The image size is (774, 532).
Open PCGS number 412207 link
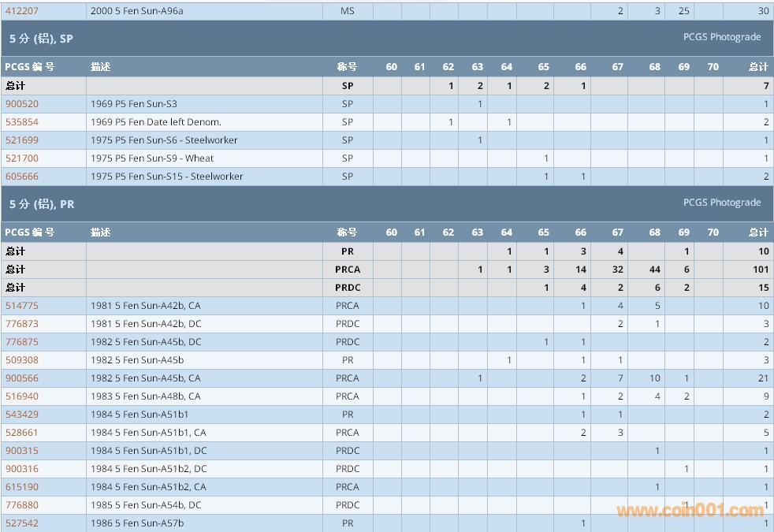[x=21, y=11]
